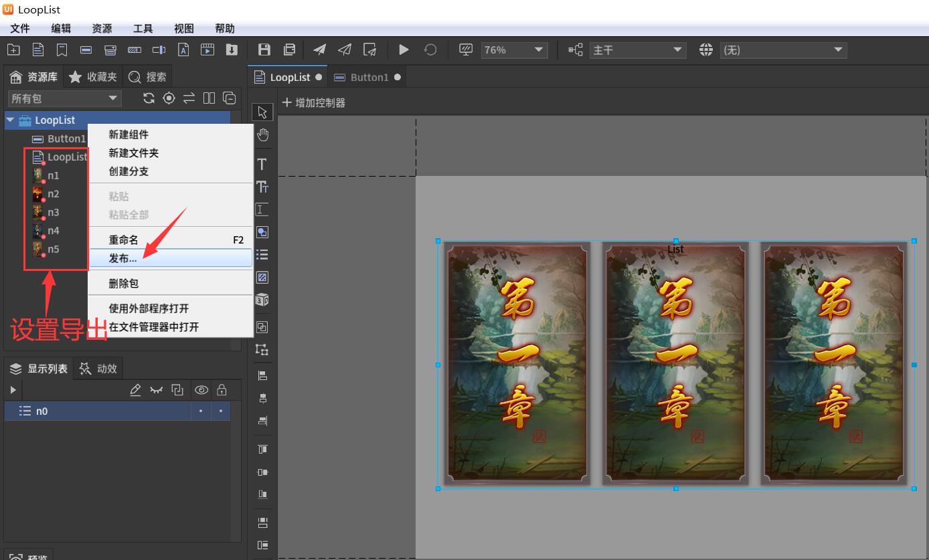
Task: Click the locate target icon in library panel
Action: pyautogui.click(x=169, y=98)
